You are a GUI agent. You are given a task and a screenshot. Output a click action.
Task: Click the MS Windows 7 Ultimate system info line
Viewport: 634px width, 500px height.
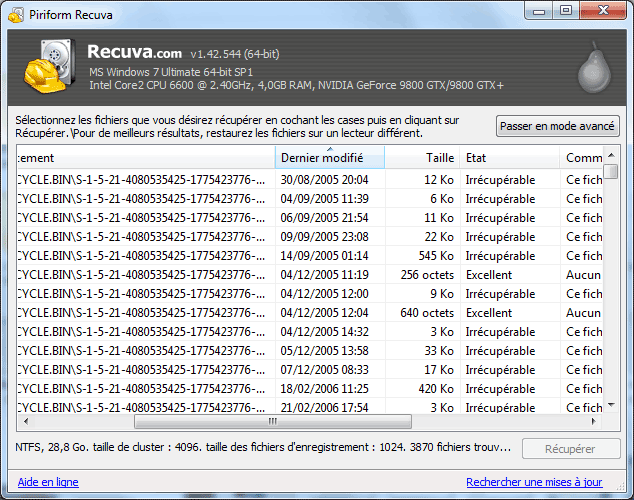coord(171,72)
